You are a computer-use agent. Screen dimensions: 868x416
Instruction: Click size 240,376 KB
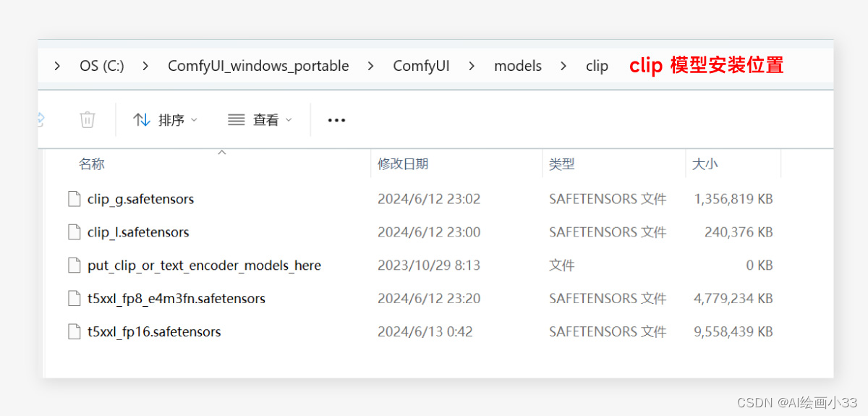click(739, 232)
